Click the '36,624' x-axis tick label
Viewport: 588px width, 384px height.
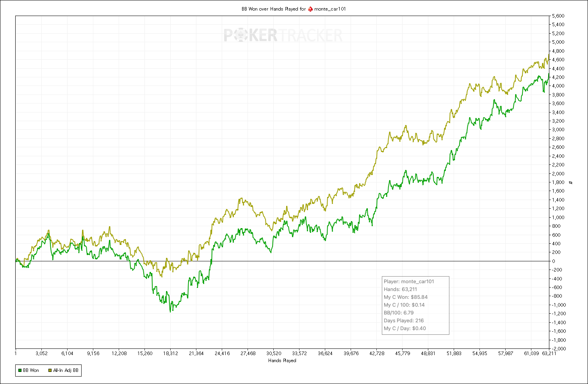click(325, 354)
